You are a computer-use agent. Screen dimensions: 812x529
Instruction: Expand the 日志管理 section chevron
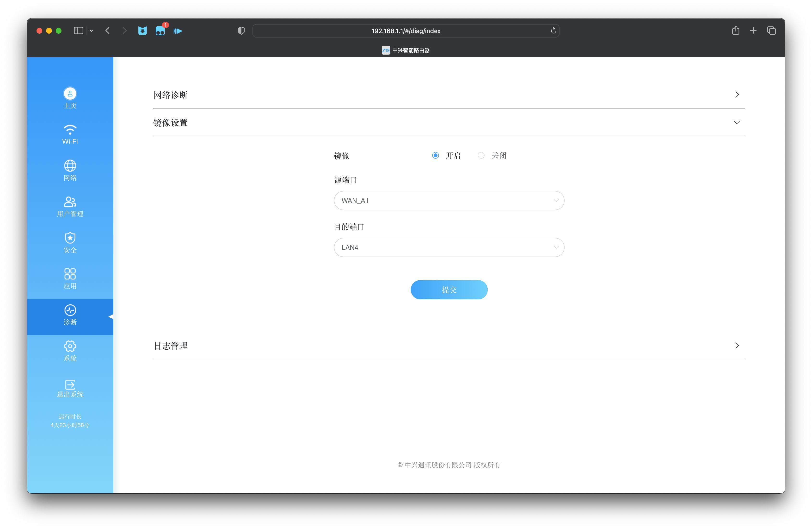coord(737,345)
